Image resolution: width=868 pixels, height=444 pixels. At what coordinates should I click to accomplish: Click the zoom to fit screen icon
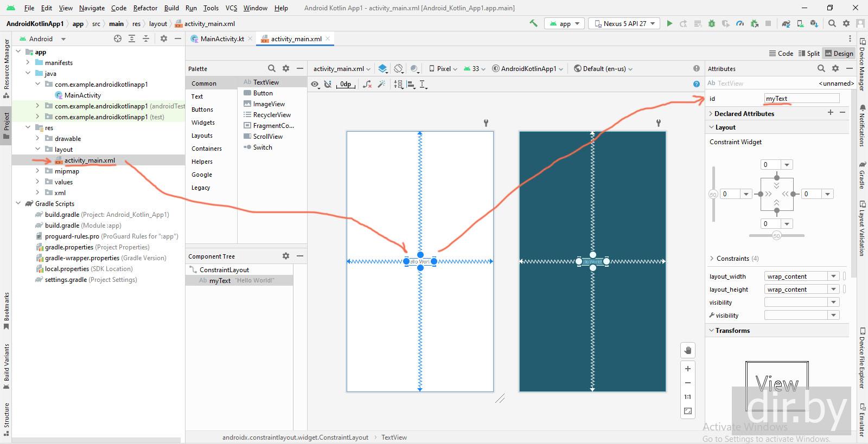click(687, 411)
